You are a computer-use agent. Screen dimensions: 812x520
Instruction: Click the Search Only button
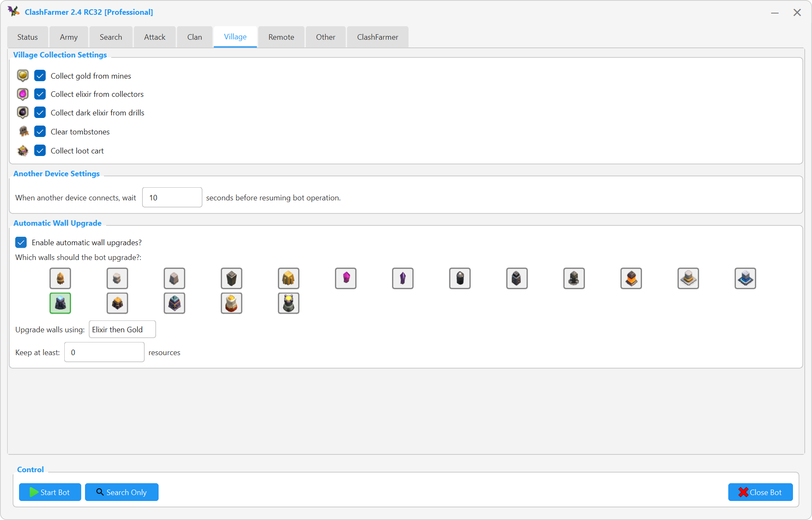(122, 492)
